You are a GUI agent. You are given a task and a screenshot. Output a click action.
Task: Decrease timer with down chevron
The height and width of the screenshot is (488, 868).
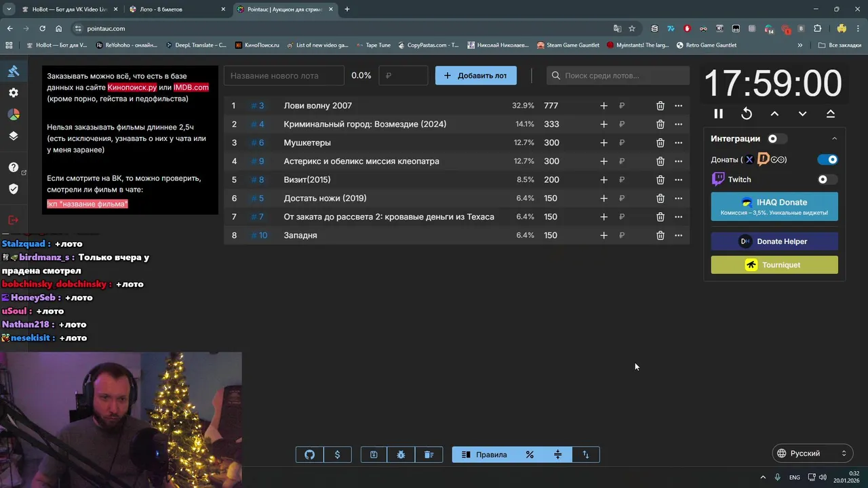click(x=802, y=114)
